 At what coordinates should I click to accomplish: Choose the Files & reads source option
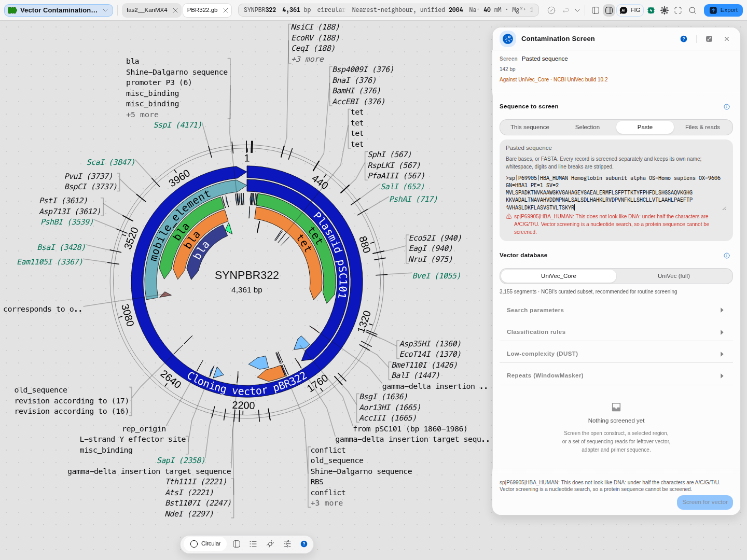point(702,127)
